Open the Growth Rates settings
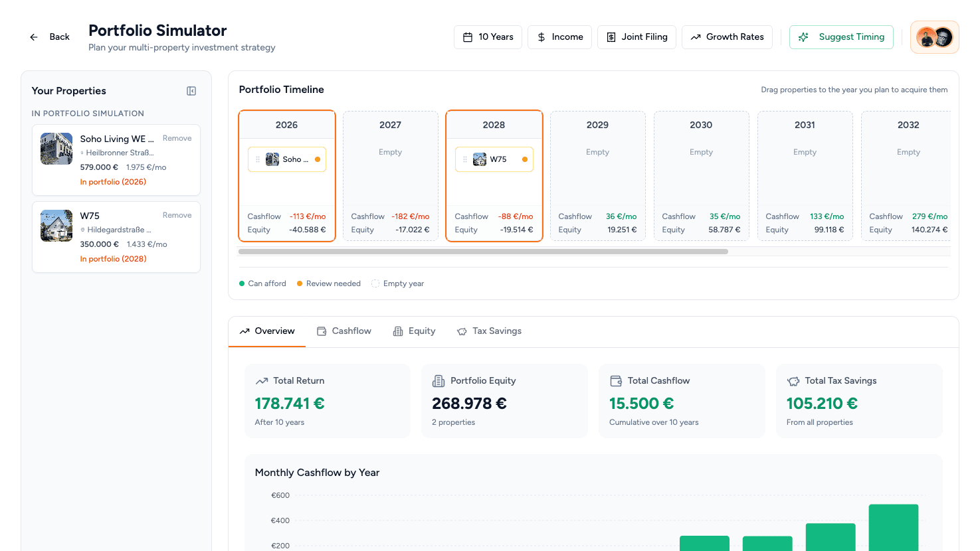The width and height of the screenshot is (980, 551). [727, 37]
